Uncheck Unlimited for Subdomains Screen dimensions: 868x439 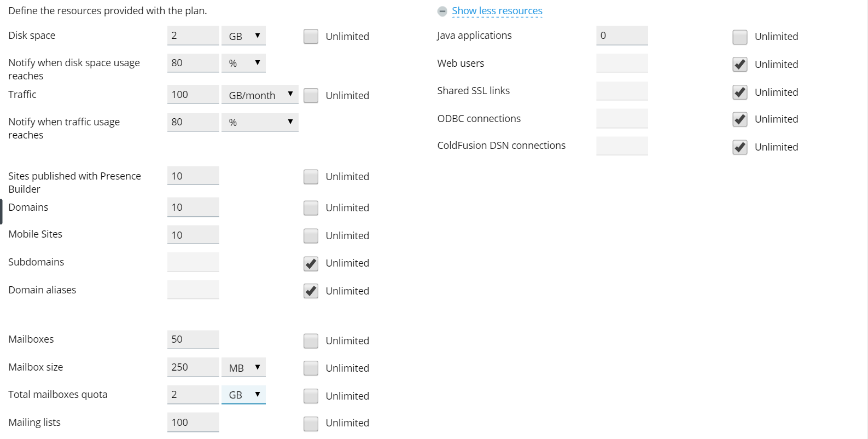click(311, 263)
